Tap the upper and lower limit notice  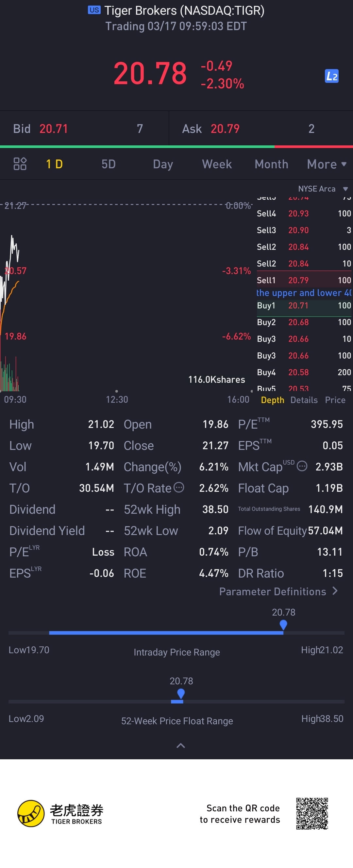[x=304, y=293]
